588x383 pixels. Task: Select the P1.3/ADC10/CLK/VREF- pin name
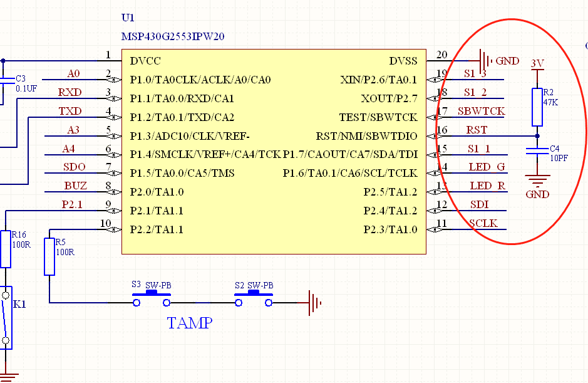(190, 136)
